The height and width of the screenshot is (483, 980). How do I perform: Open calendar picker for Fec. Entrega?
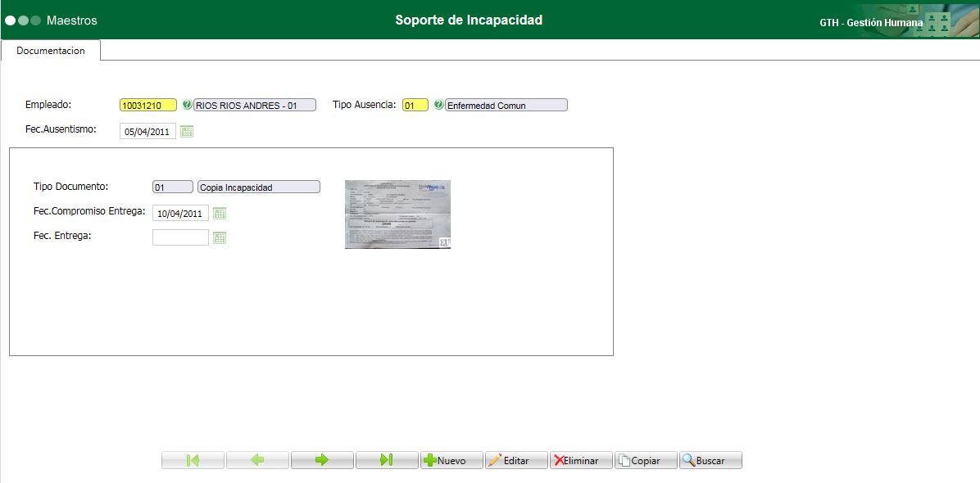(220, 237)
